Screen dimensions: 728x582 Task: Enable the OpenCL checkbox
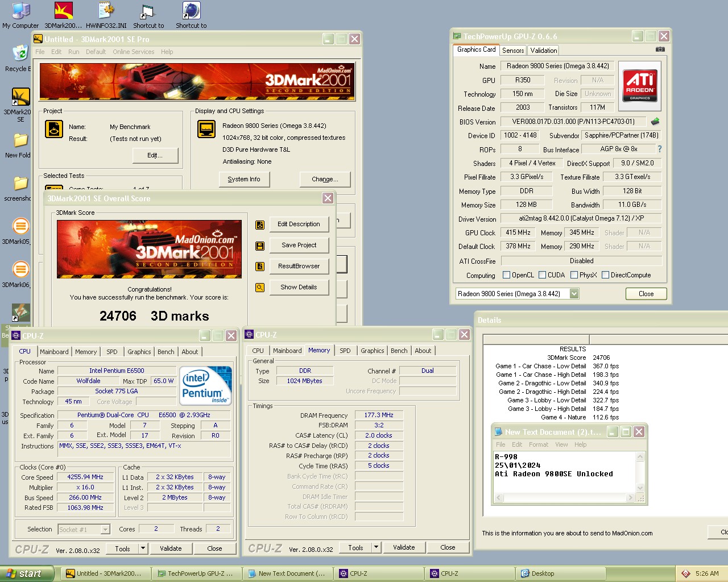[506, 275]
